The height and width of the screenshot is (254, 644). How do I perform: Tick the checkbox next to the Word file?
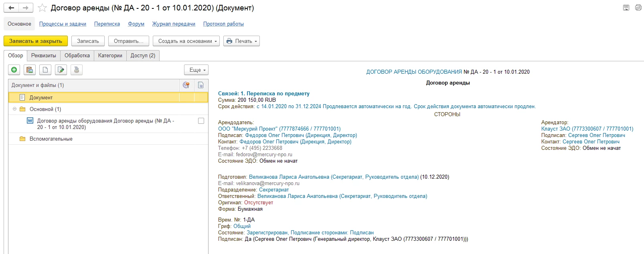coord(201,121)
